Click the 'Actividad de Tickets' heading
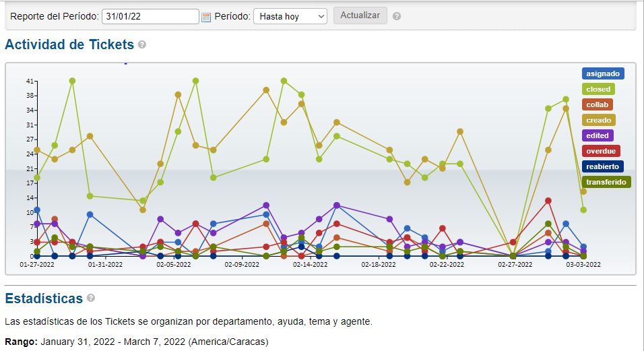The image size is (644, 351). coord(69,44)
